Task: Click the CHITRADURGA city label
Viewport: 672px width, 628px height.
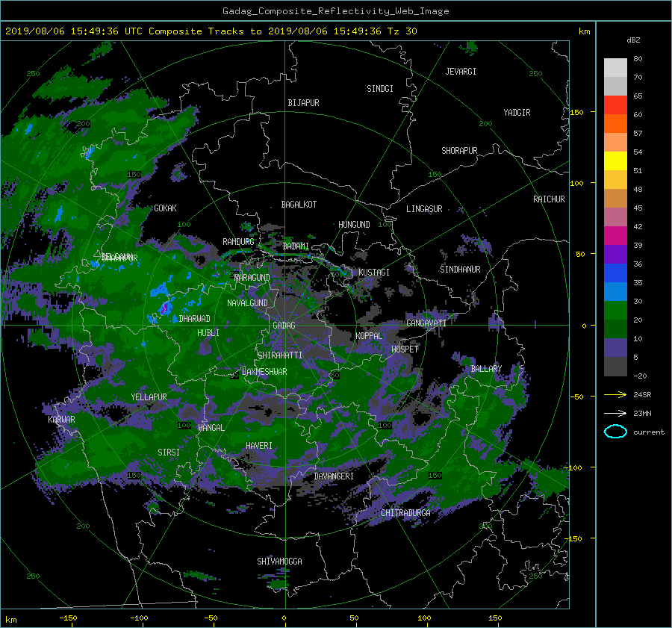Action: click(406, 513)
